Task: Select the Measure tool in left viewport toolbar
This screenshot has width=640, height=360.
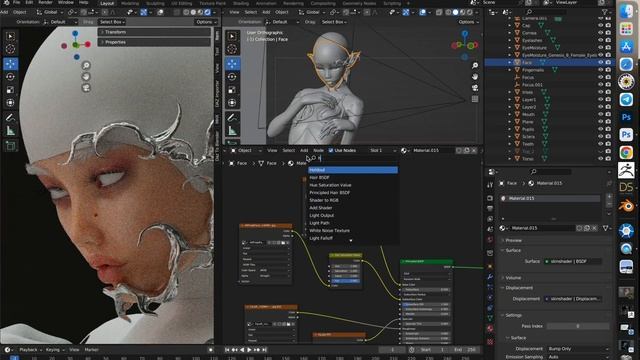Action: [x=10, y=131]
